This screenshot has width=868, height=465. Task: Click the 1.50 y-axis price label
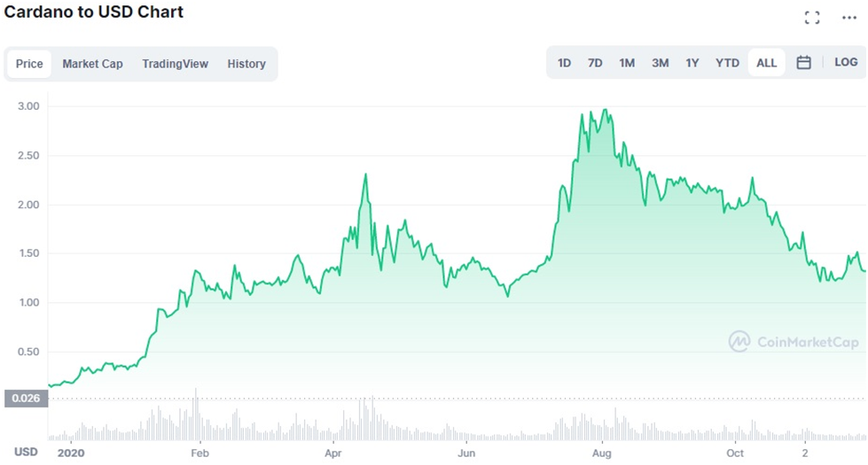click(x=28, y=253)
